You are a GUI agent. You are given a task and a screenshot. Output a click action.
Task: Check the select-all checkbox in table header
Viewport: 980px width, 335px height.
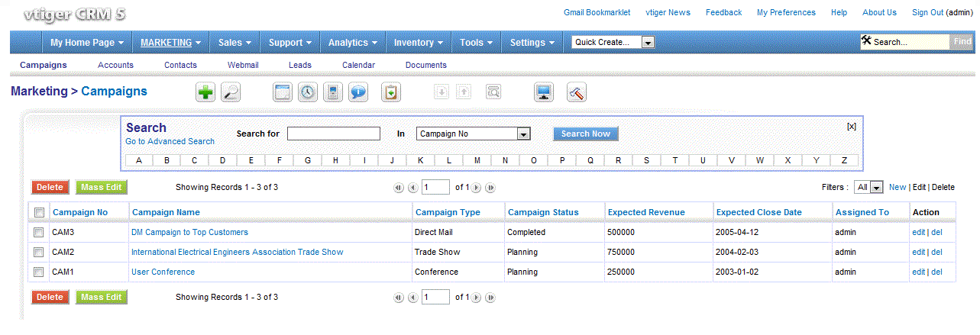[39, 212]
